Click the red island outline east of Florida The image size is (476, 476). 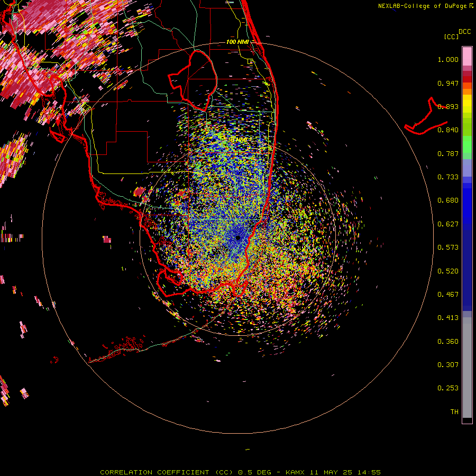pyautogui.click(x=426, y=117)
